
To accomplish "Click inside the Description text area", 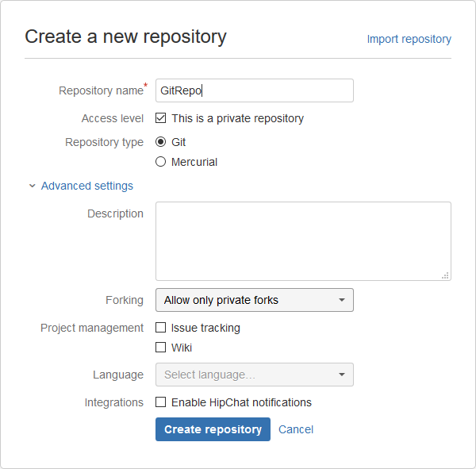I will coord(303,240).
